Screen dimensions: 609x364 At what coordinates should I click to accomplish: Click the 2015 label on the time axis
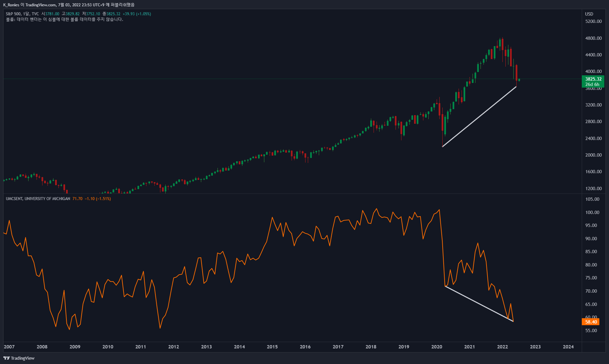[272, 347]
